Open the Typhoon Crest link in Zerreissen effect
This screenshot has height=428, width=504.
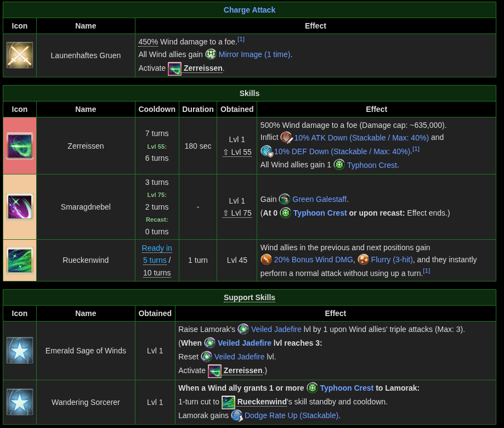click(x=372, y=165)
